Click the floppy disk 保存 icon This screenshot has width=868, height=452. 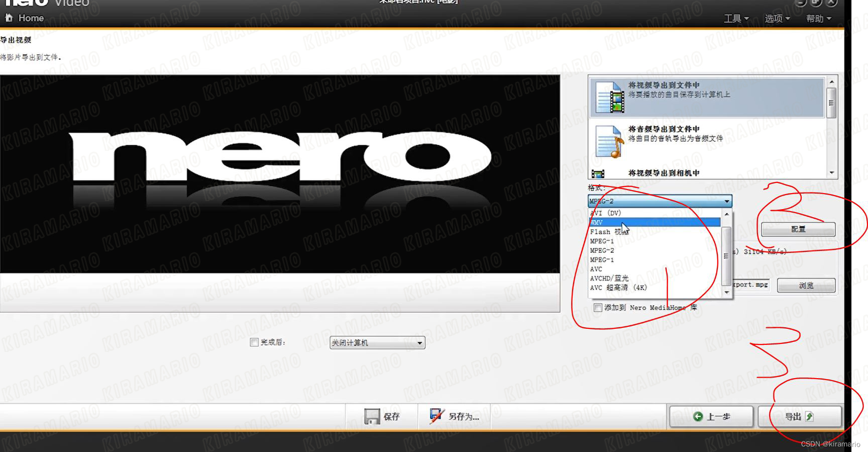click(372, 416)
